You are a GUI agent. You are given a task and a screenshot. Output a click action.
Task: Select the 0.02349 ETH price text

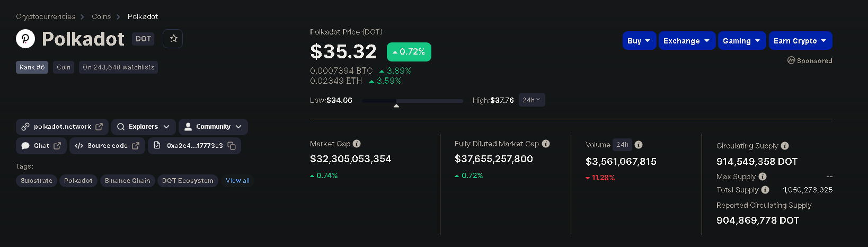(x=336, y=81)
